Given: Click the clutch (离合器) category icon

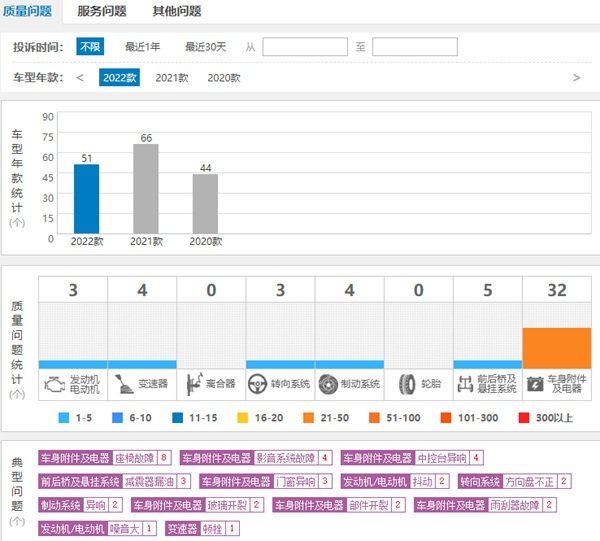Looking at the screenshot, I should click(x=192, y=383).
